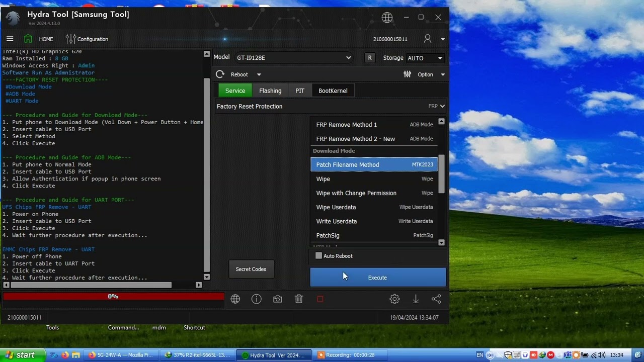Click the camera screenshot icon
Screen dimensions: 644x362
(278, 299)
